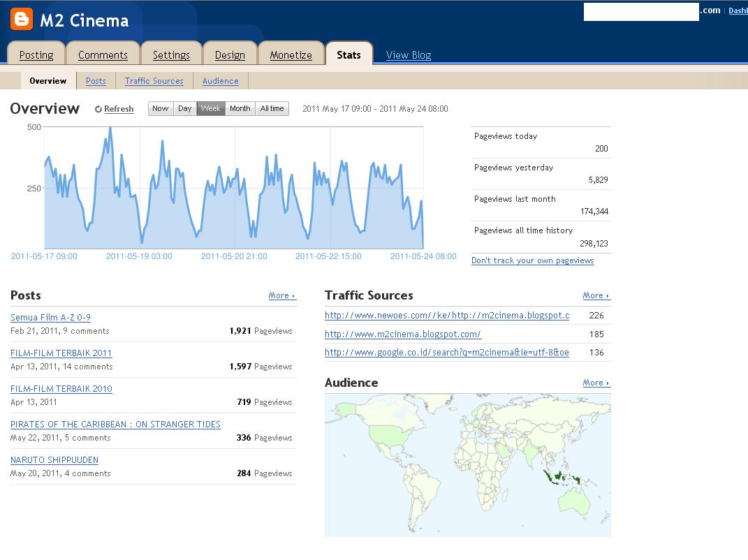Click the traffic source count 226
The height and width of the screenshot is (560, 748).
coord(596,316)
